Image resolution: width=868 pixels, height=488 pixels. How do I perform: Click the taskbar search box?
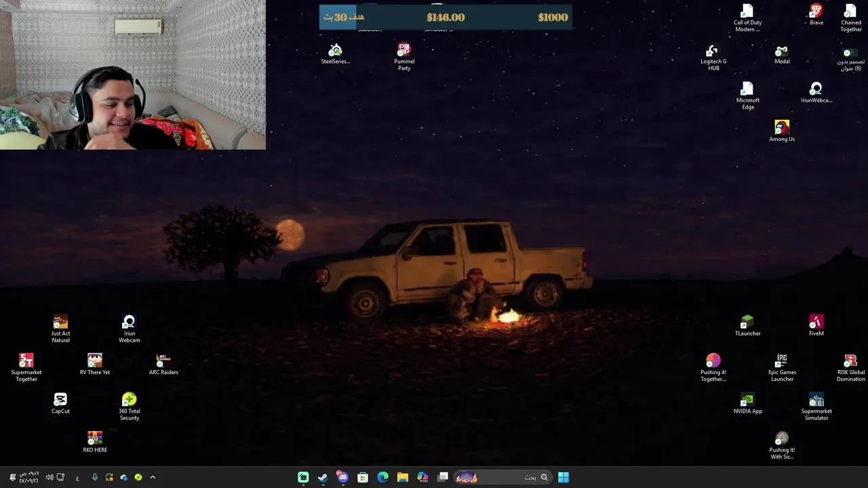pos(502,477)
